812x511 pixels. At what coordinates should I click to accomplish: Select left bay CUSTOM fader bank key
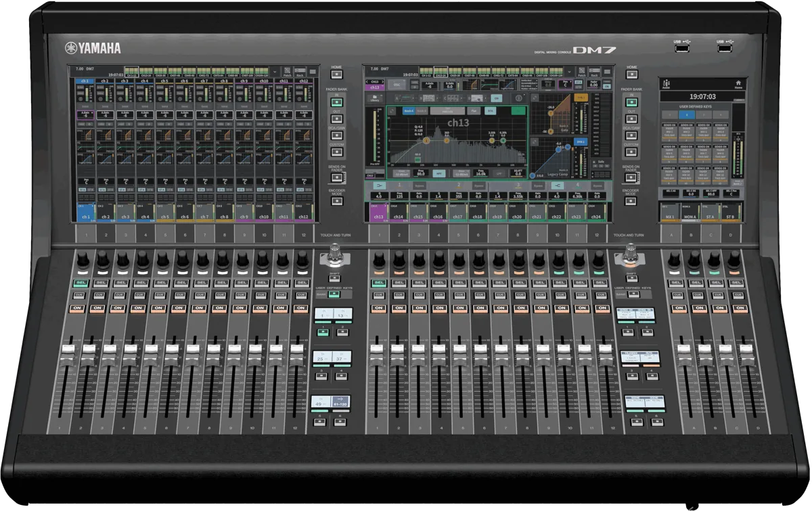337,152
